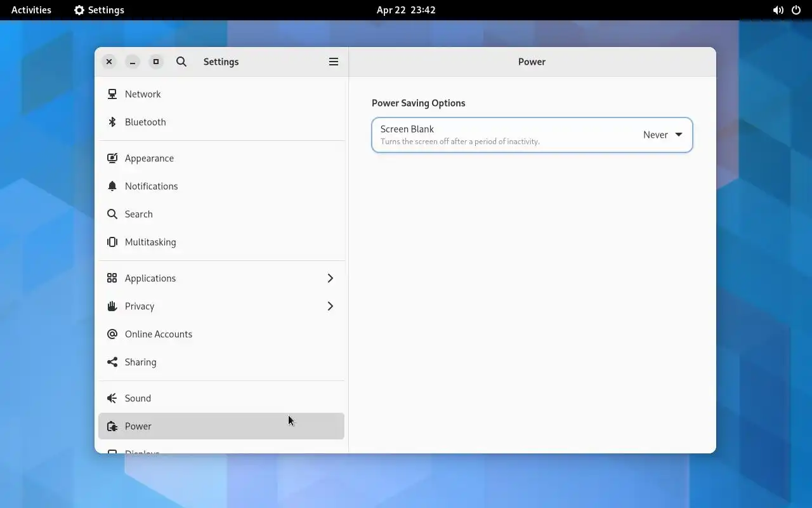The height and width of the screenshot is (508, 812).
Task: Select the Network text label
Action: tap(143, 94)
